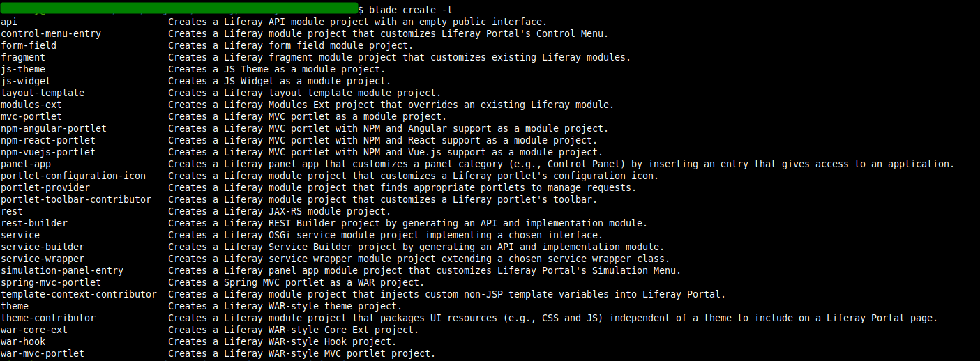Click the description 'Creates a Liferay API module project'
The image size is (980, 361).
click(x=358, y=22)
